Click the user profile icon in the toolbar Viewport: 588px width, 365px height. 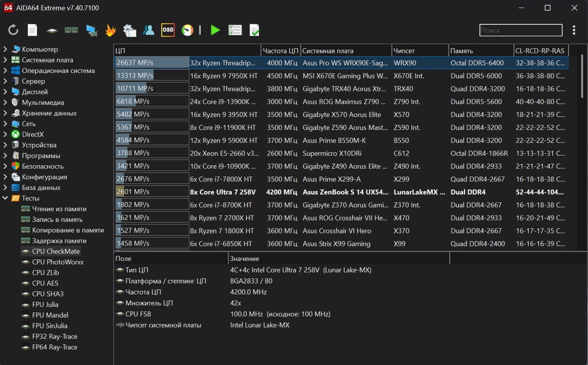149,30
